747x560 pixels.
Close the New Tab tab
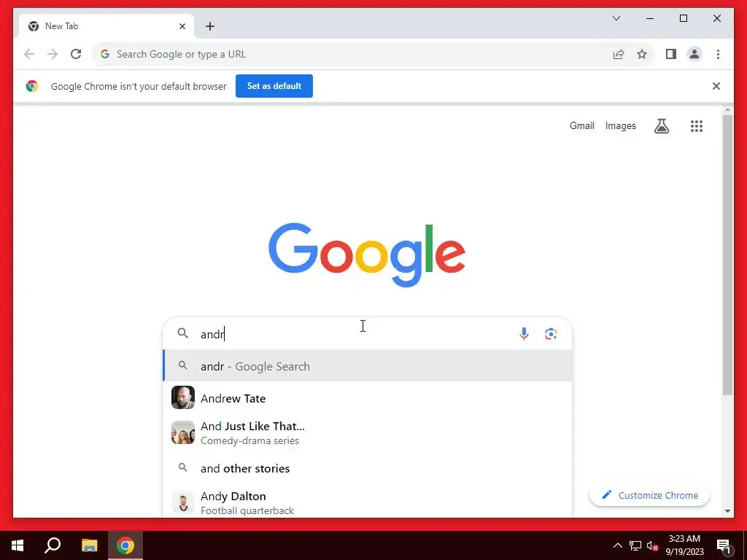[182, 26]
